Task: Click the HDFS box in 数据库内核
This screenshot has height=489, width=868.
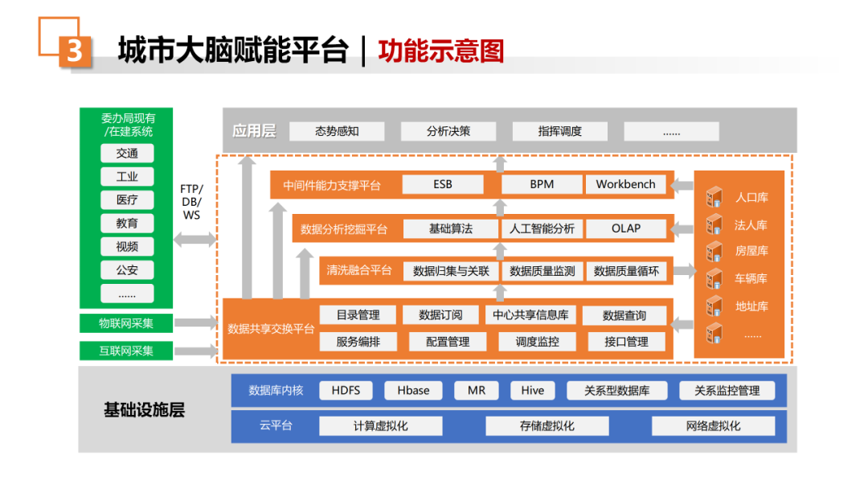Action: point(346,390)
